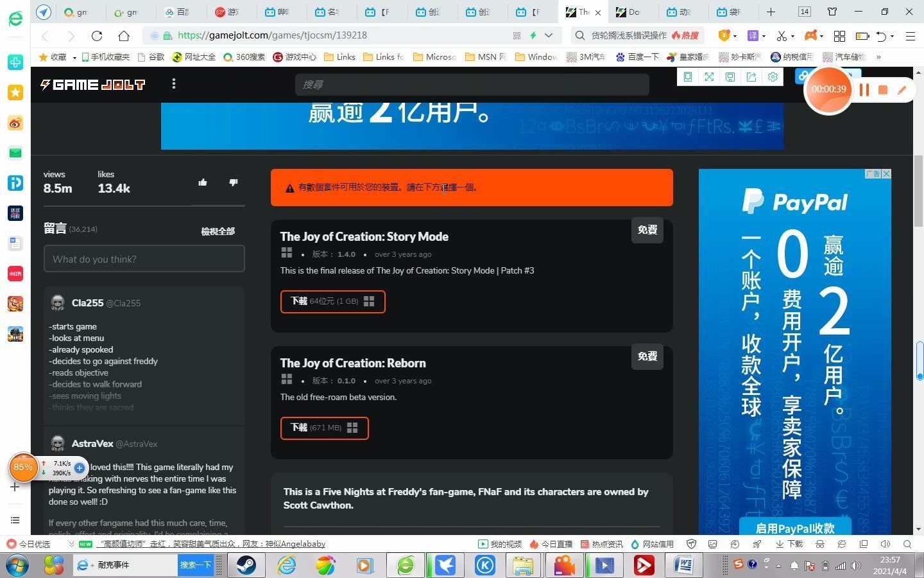
Task: Click the Game Jolt logo
Action: [x=93, y=84]
